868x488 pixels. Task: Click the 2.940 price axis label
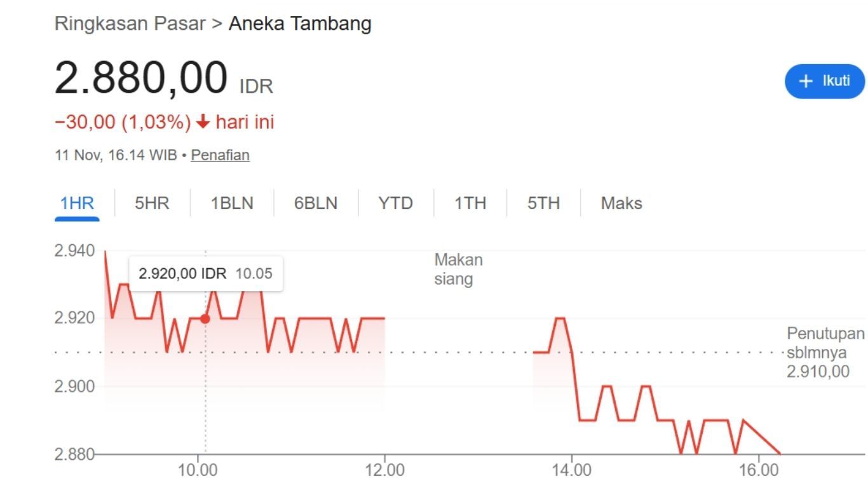click(74, 251)
